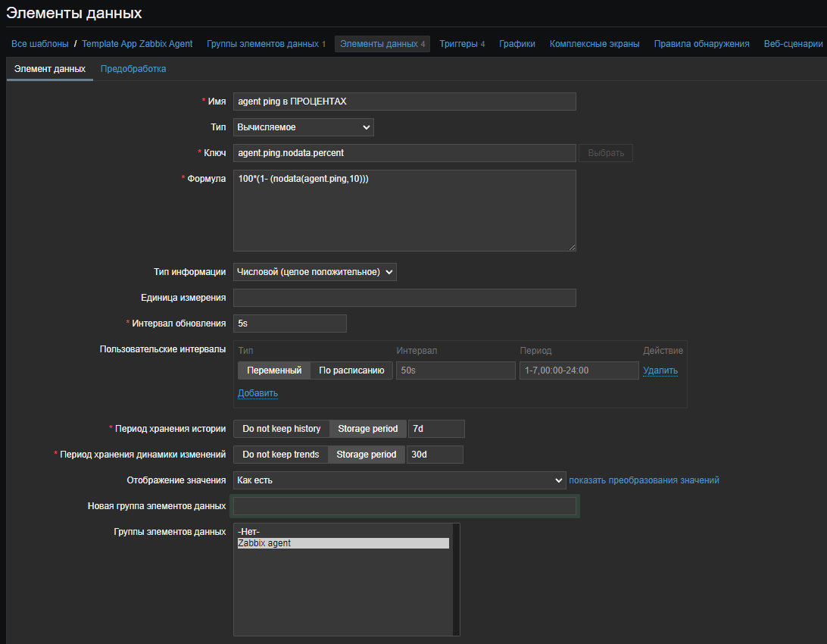Select the Графики navigation tab
Screen dimensions: 827x644
pyautogui.click(x=517, y=43)
